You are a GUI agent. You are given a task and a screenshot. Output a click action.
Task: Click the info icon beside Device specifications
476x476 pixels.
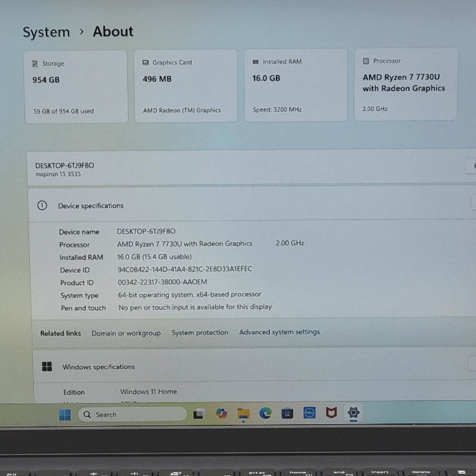[42, 206]
